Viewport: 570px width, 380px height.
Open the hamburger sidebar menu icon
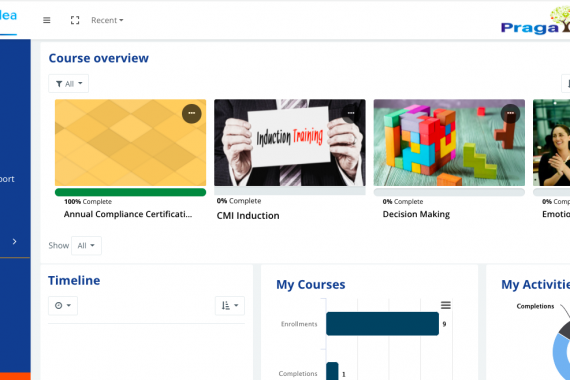tap(47, 20)
